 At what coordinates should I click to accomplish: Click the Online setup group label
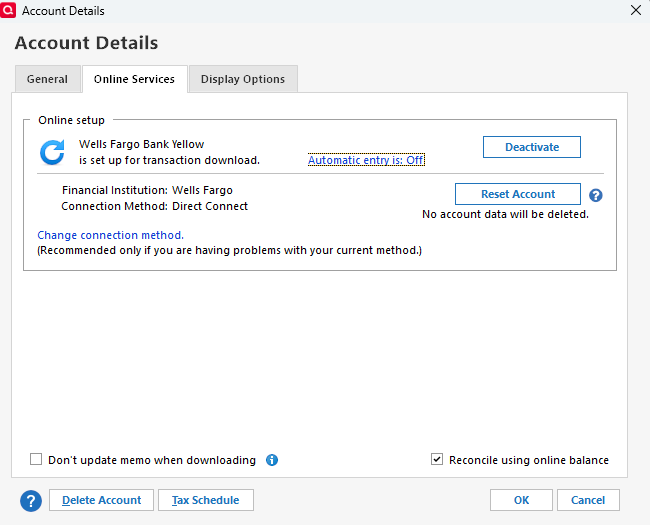click(71, 120)
